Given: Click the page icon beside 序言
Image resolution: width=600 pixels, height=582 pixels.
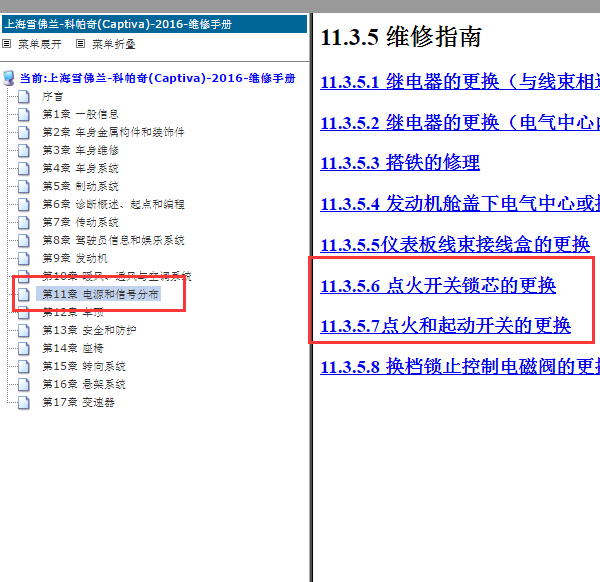Looking at the screenshot, I should click(x=24, y=96).
